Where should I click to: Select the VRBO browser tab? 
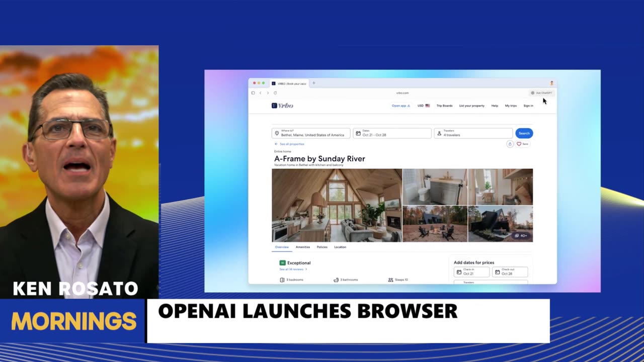[289, 83]
